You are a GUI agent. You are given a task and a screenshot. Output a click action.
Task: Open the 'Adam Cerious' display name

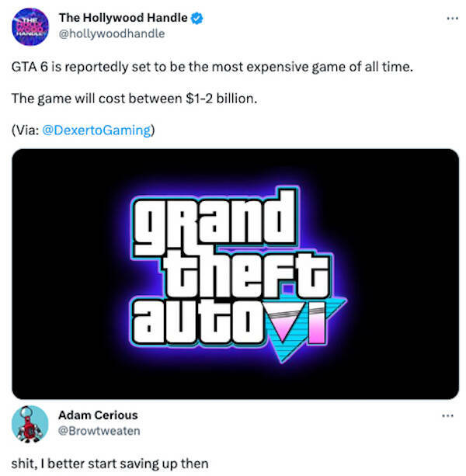click(x=98, y=415)
